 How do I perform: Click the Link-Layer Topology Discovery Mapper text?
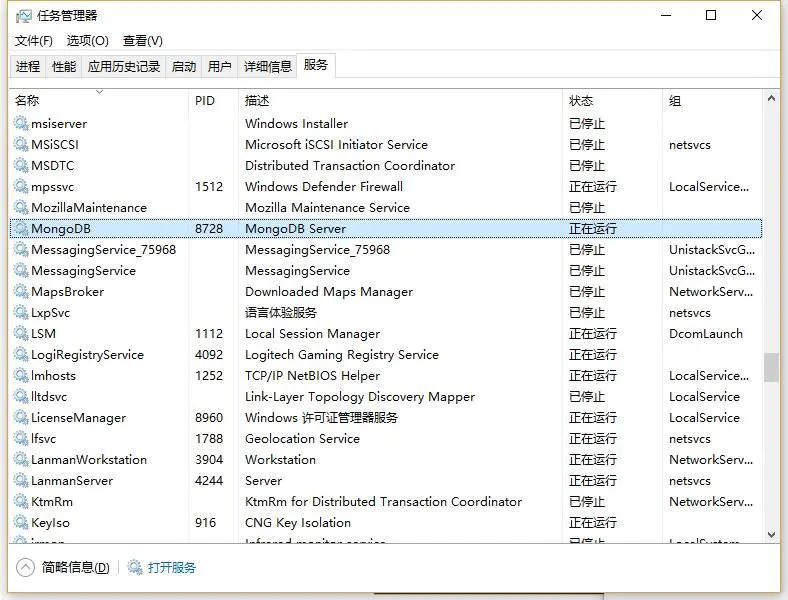360,397
